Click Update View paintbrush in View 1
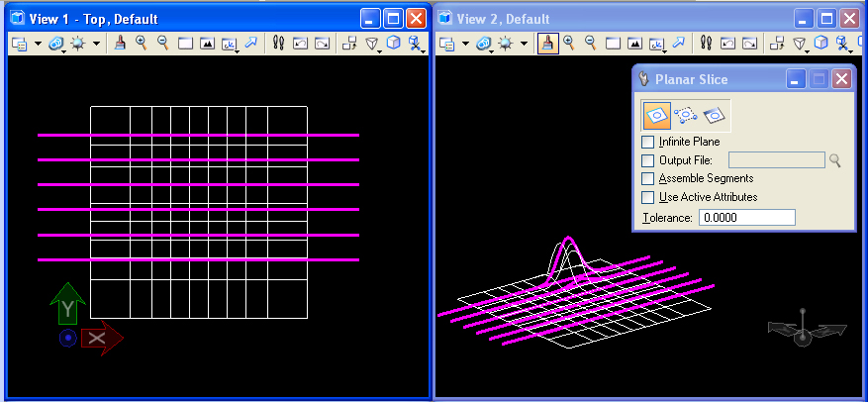The height and width of the screenshot is (402, 868). 120,44
